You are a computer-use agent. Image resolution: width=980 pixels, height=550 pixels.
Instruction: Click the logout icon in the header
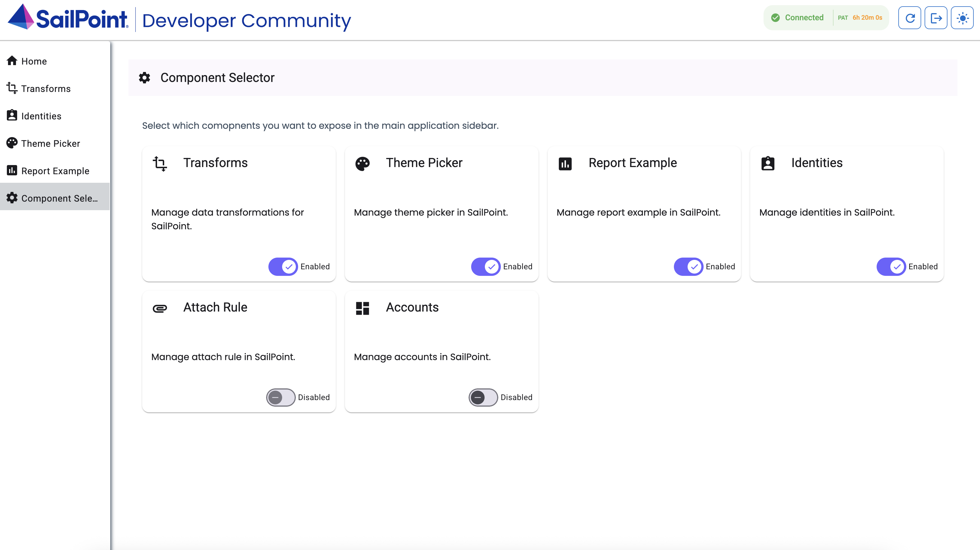pos(936,17)
